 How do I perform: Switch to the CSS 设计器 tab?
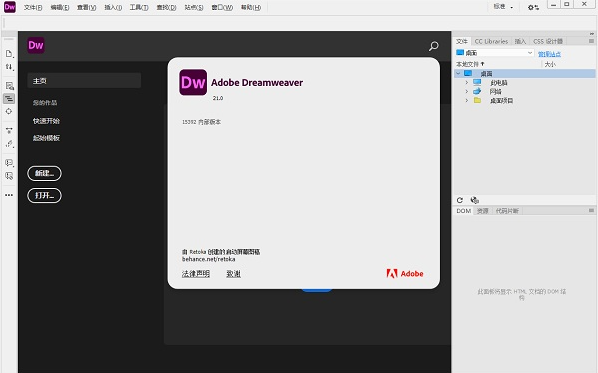point(548,41)
